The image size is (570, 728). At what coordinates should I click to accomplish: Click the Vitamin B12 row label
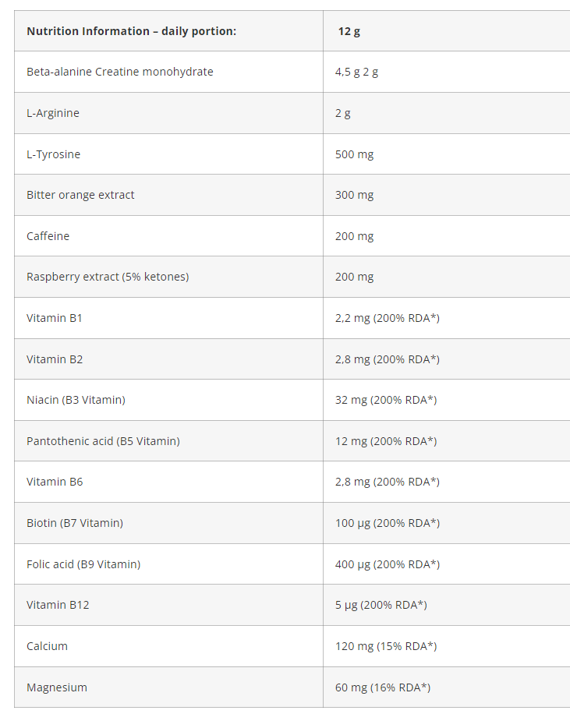coord(58,605)
